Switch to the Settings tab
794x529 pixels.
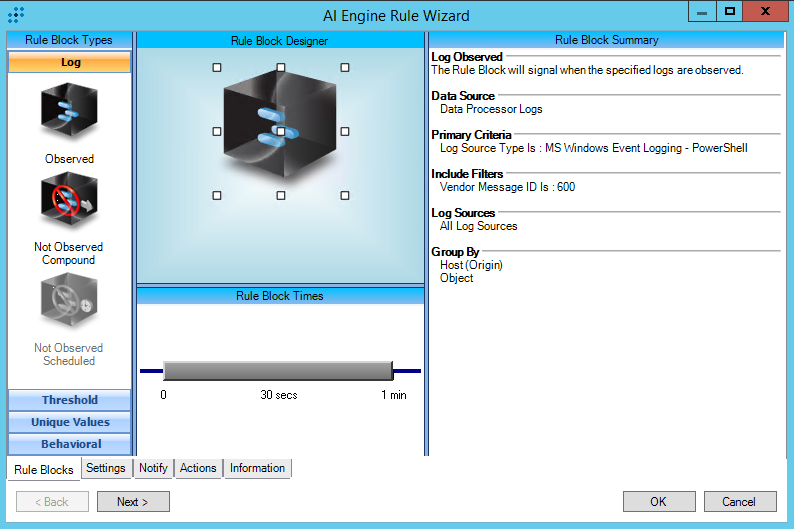tap(105, 468)
